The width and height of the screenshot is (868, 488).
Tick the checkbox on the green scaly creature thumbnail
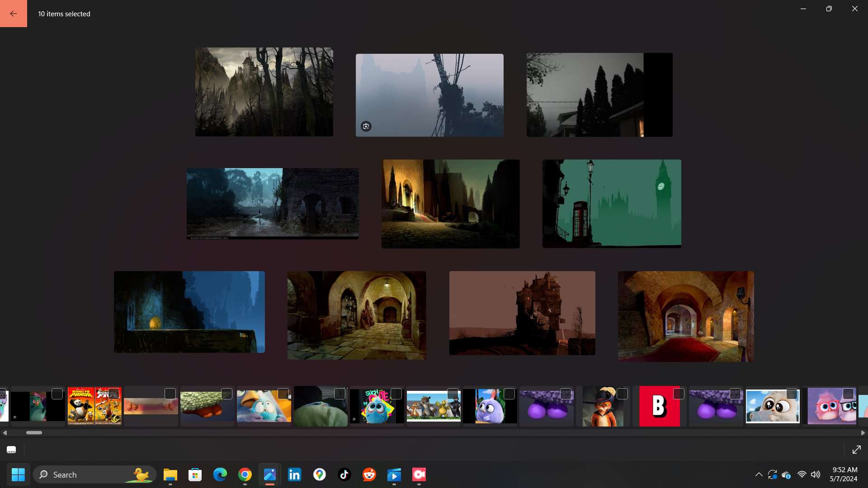(x=226, y=394)
